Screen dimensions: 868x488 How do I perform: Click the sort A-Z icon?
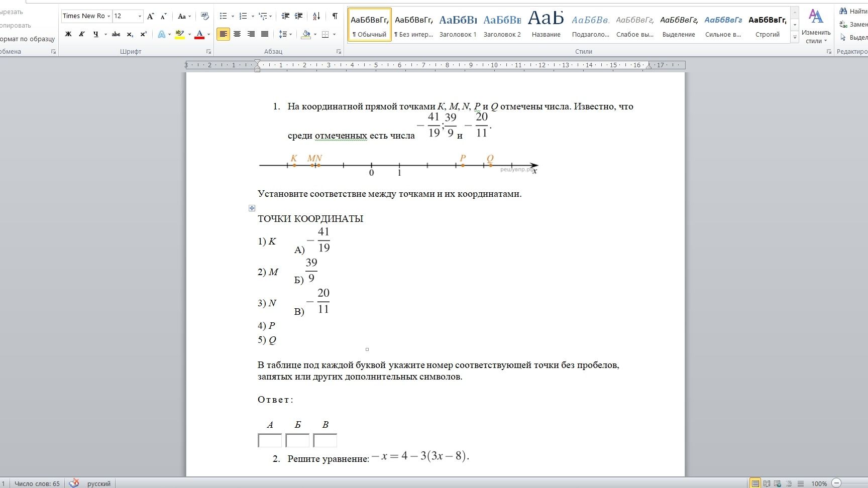(x=316, y=16)
